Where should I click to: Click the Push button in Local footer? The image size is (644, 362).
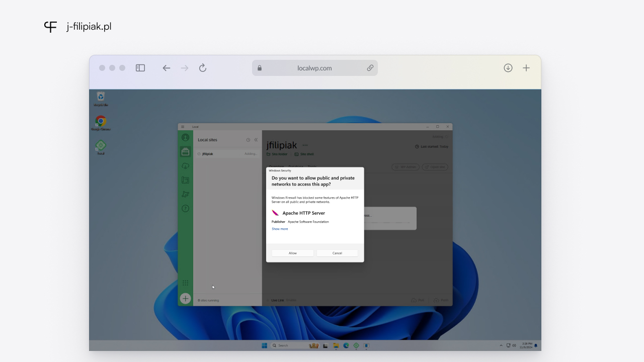coord(441,300)
